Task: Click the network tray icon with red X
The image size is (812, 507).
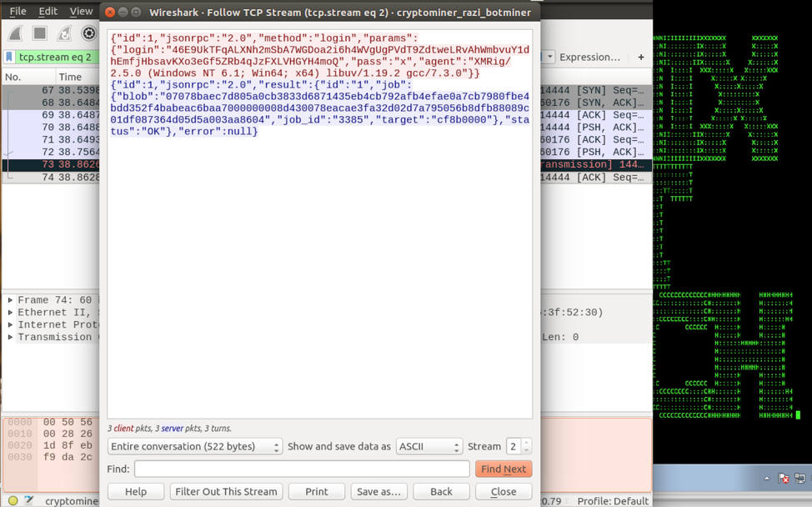Action: click(783, 478)
